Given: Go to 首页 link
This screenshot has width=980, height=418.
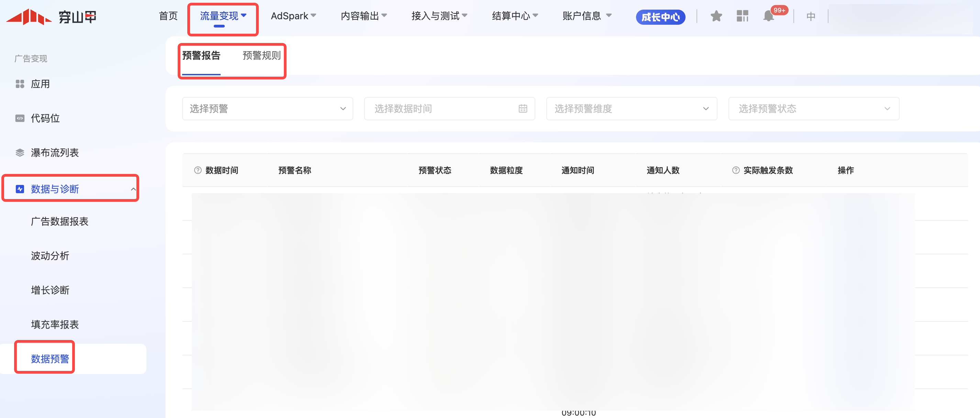Looking at the screenshot, I should tap(168, 16).
